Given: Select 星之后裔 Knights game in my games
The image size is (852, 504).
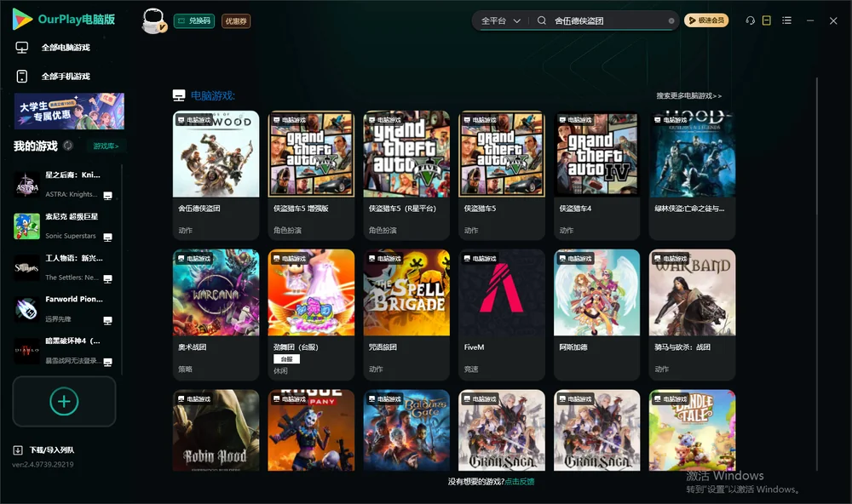Looking at the screenshot, I should click(x=64, y=184).
